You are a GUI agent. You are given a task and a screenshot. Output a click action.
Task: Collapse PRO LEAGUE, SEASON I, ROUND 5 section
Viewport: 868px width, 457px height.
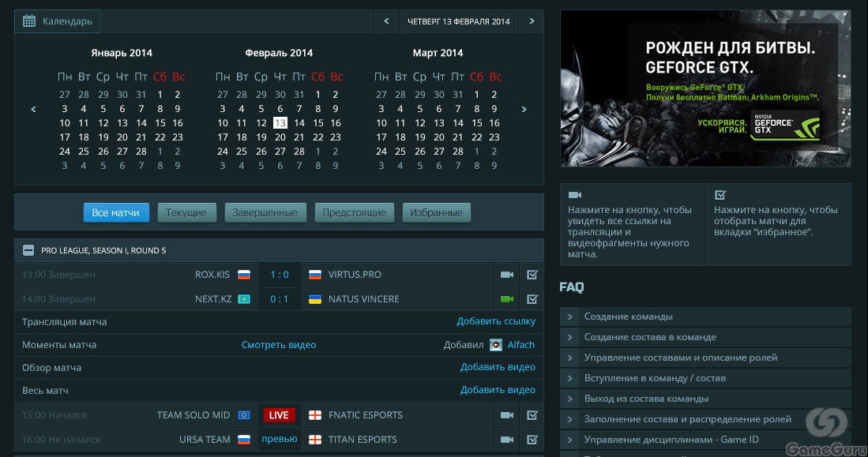pos(28,250)
